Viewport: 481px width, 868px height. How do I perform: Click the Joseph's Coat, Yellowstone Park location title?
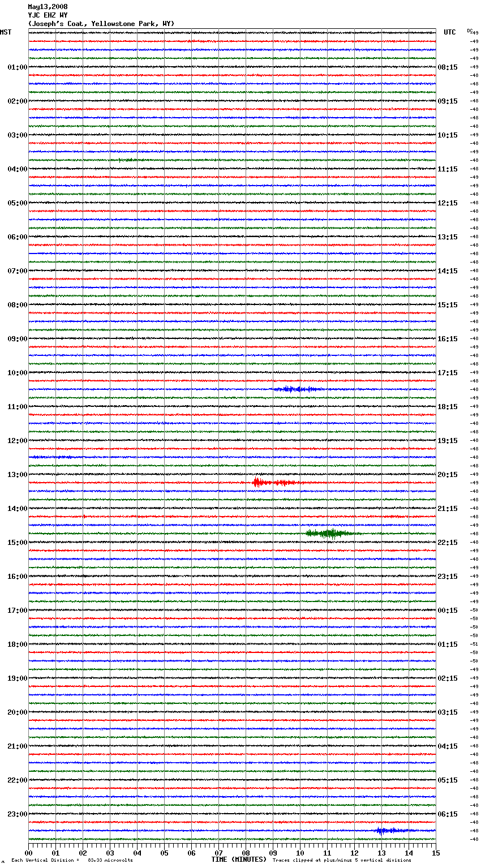click(x=101, y=24)
